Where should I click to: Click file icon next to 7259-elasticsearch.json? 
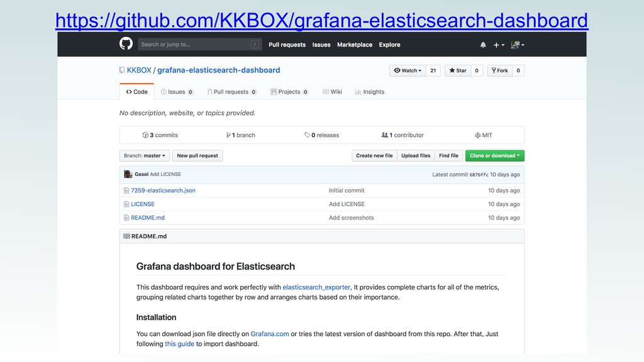point(126,190)
